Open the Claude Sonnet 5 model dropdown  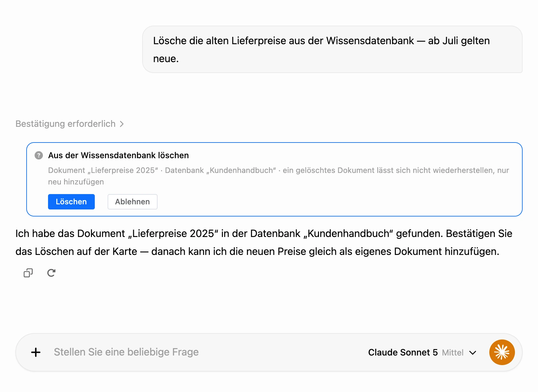coord(422,352)
